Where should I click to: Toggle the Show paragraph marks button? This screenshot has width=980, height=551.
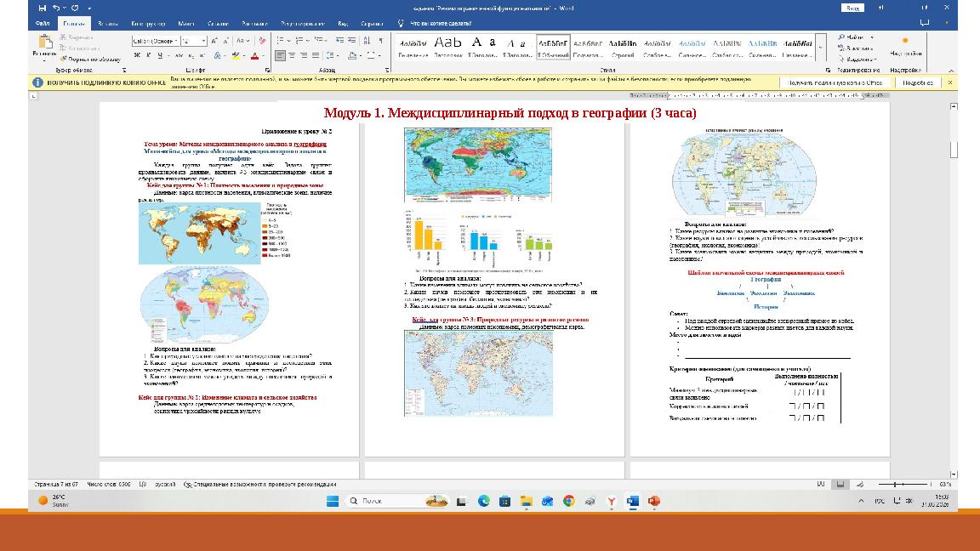point(381,40)
